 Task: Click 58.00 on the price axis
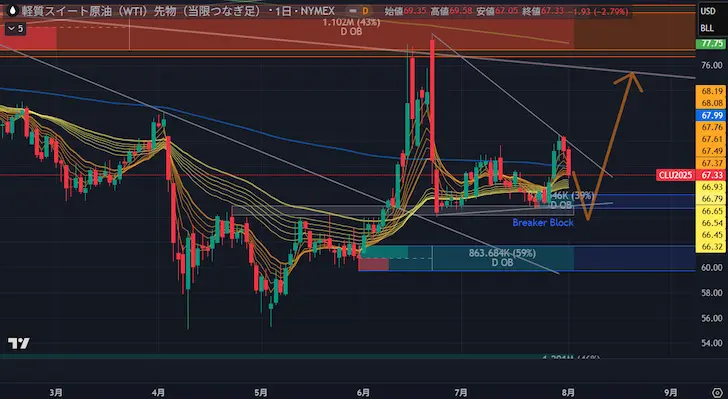pyautogui.click(x=712, y=293)
